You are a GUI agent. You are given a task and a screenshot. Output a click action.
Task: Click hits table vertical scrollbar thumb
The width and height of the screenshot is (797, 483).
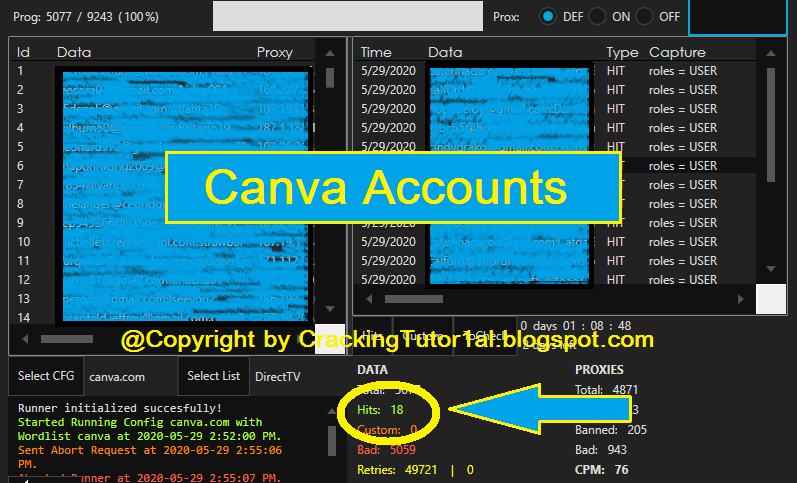[771, 125]
